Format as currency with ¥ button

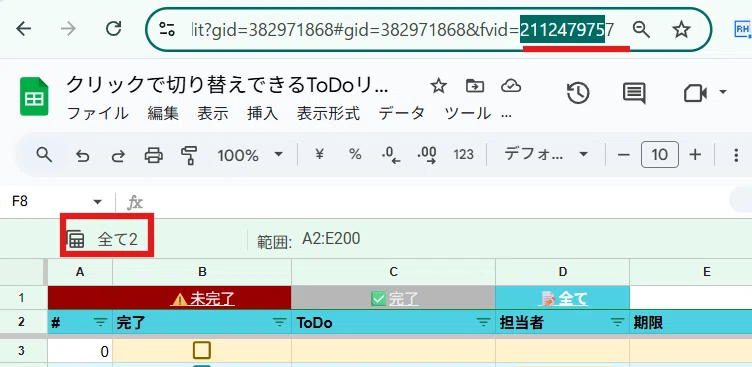pyautogui.click(x=319, y=154)
